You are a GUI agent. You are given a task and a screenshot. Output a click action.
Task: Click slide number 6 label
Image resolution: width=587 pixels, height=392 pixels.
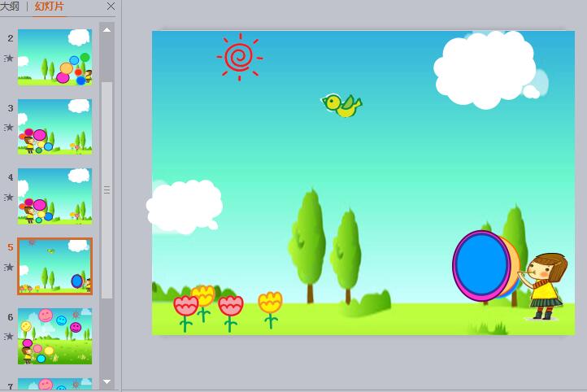click(11, 317)
